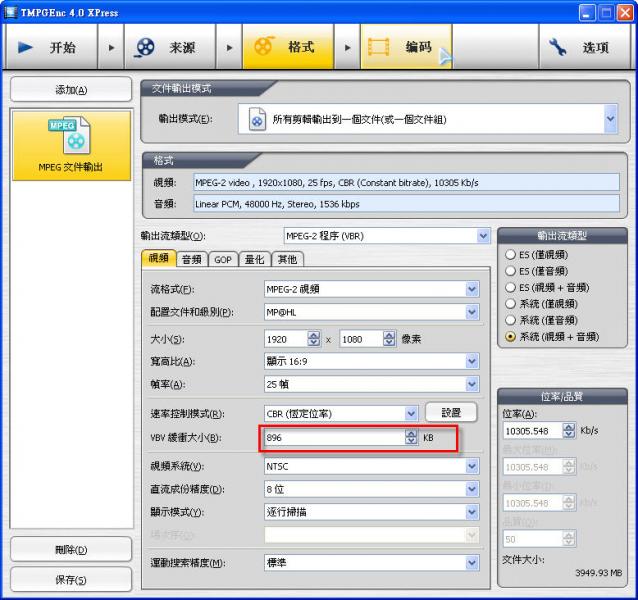Click the 格式 (Format) reel icon

[263, 47]
